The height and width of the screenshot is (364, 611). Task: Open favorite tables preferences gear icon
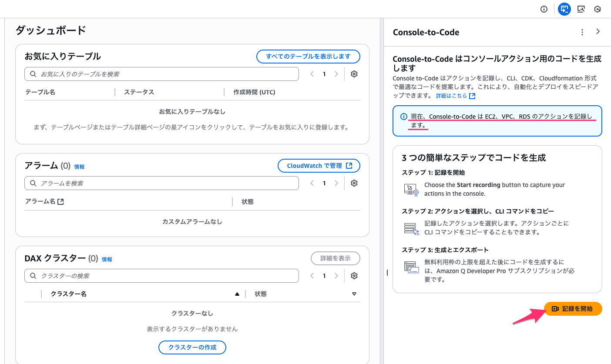tap(354, 74)
